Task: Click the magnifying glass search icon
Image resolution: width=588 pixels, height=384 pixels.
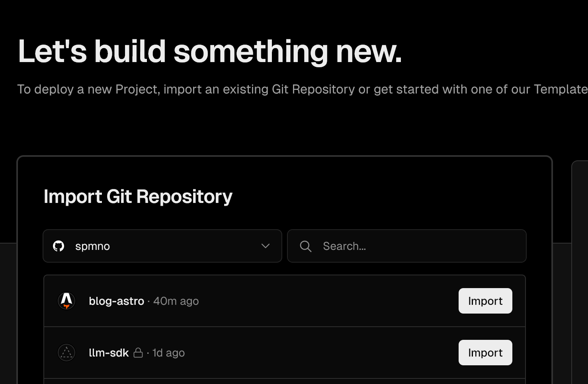Action: pyautogui.click(x=305, y=246)
